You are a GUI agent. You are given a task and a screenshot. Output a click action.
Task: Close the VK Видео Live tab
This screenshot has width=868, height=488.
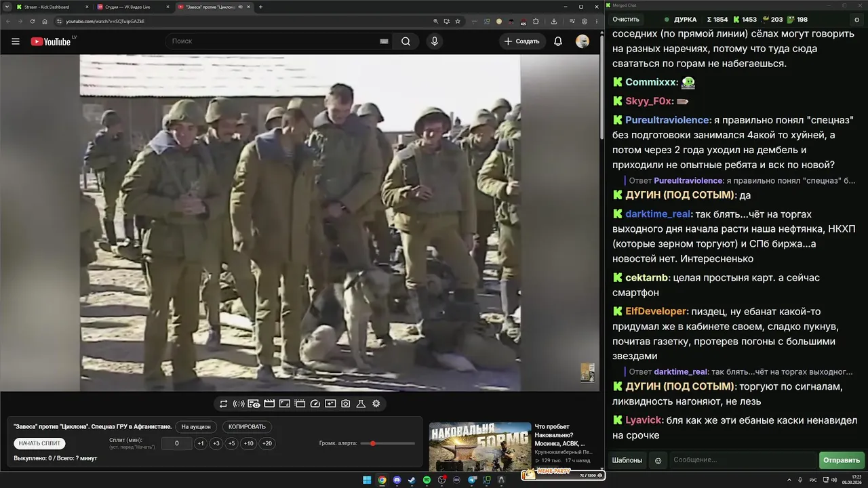coord(167,7)
